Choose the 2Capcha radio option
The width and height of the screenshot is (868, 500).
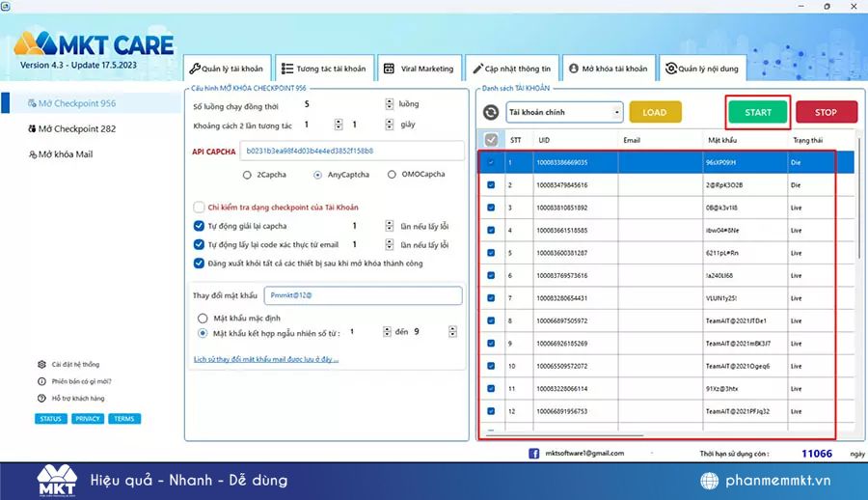pyautogui.click(x=247, y=175)
